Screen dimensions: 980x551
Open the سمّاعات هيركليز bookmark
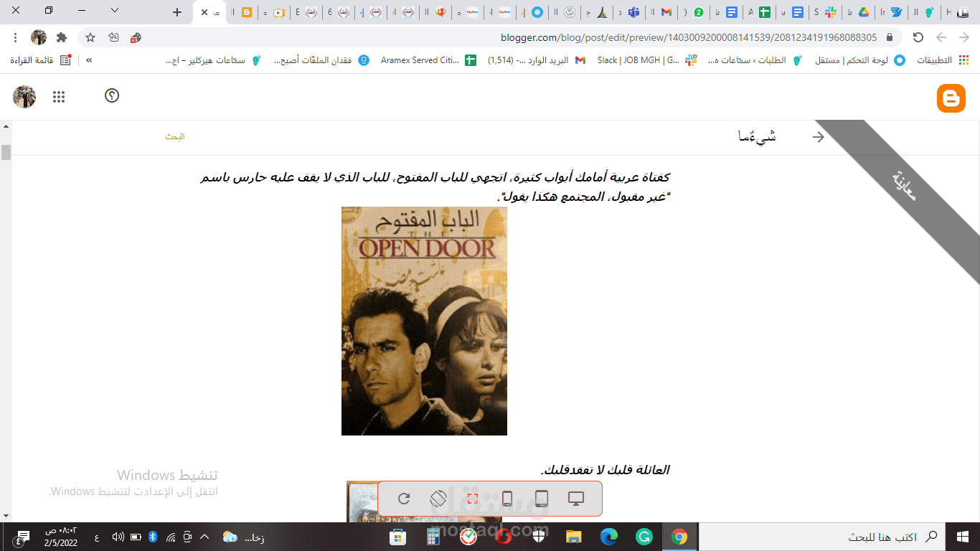213,60
